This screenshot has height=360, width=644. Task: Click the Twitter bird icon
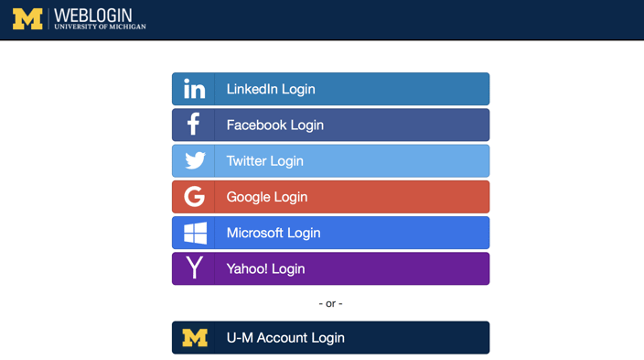(195, 160)
